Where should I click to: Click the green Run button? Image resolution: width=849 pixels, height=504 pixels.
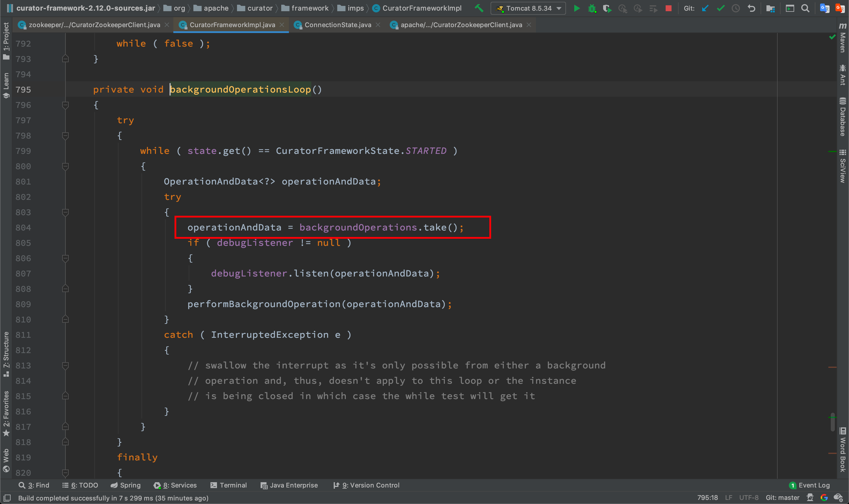577,9
